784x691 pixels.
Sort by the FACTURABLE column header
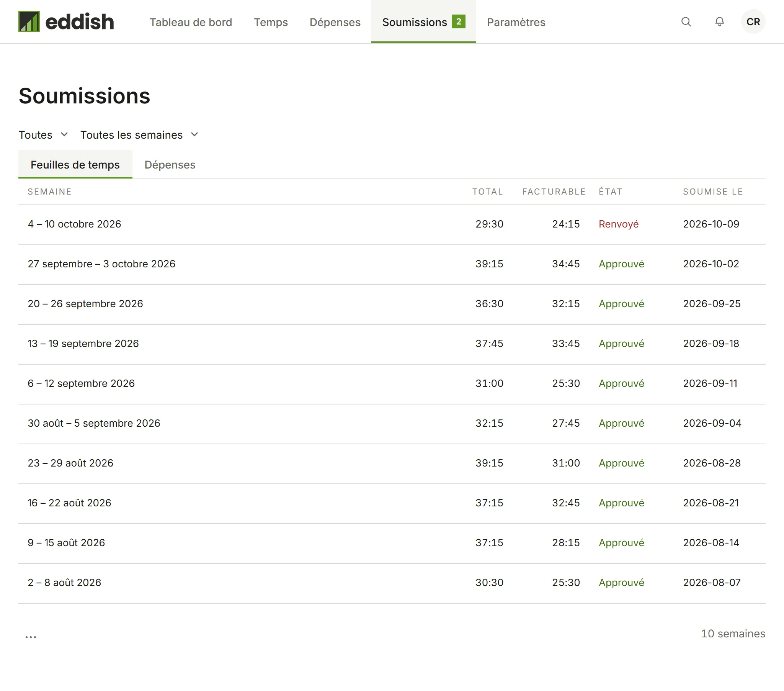[x=554, y=192]
